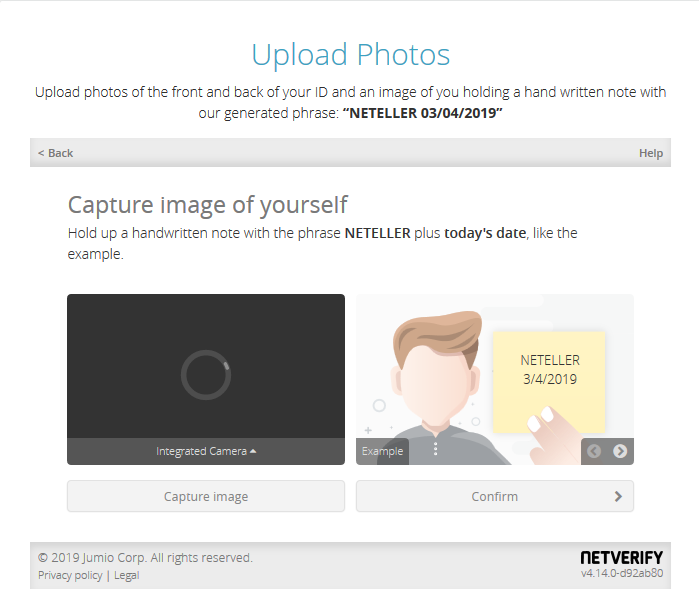Click the Capture image of yourself heading

[207, 205]
